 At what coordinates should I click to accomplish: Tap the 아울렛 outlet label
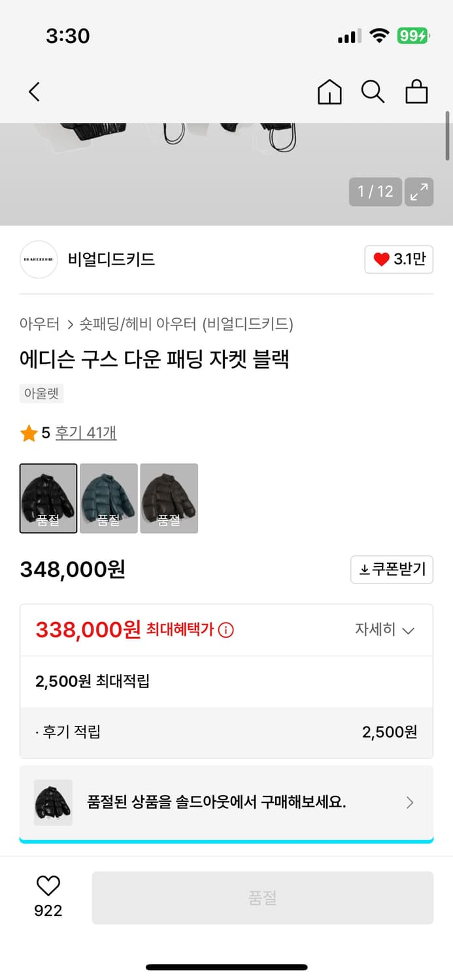[41, 393]
